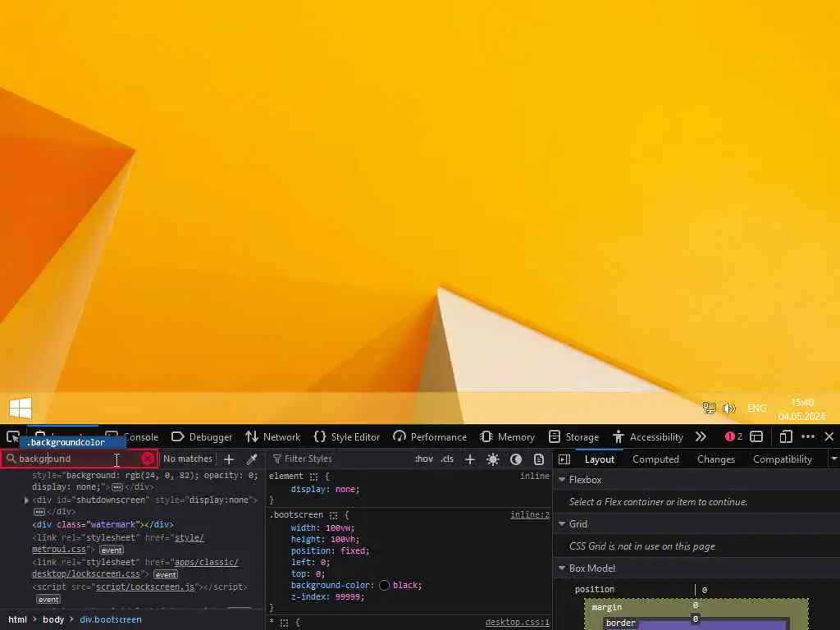Screen dimensions: 840x630
Task: Toggle light color scheme simulation
Action: [493, 459]
